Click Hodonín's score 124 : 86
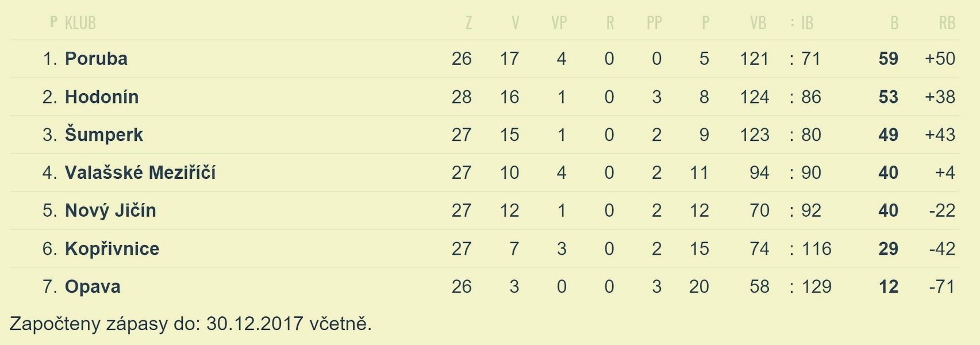Image resolution: width=980 pixels, height=345 pixels. point(781,97)
